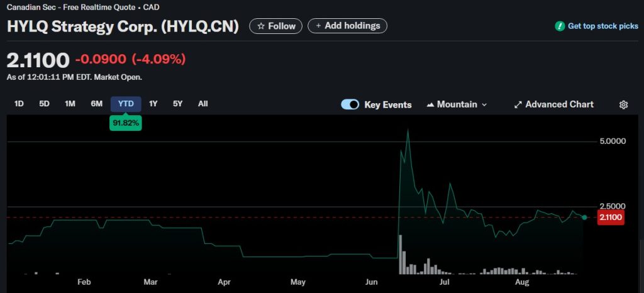Viewport: 644px width, 293px height.
Task: Click the -0.0900 (-4.09%) price change
Action: click(131, 60)
